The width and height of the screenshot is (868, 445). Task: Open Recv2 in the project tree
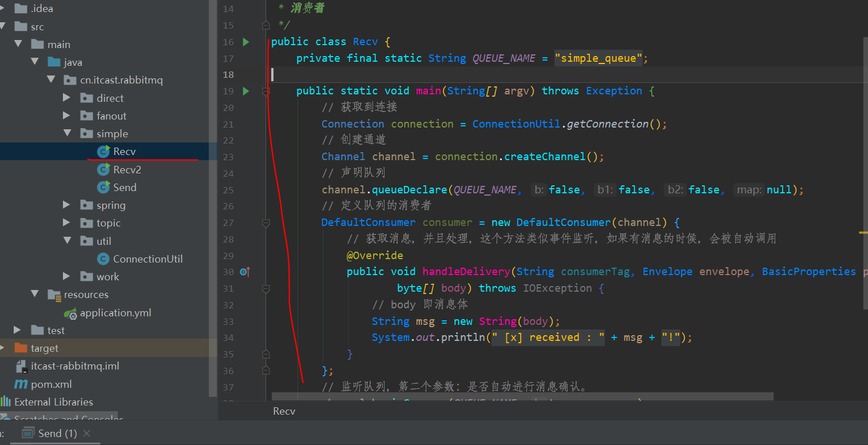click(127, 169)
